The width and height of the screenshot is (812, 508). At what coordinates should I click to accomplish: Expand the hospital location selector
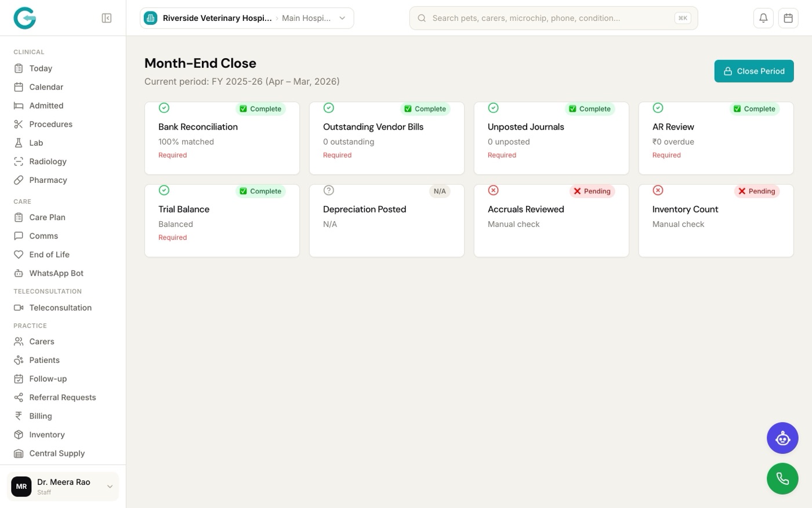coord(247,18)
